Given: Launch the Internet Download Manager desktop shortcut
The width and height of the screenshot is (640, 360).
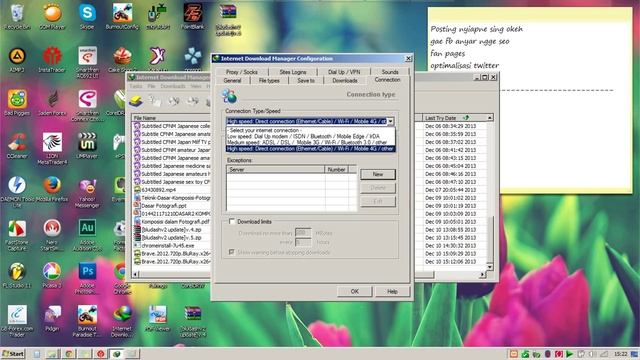Looking at the screenshot, I should pos(122,321).
